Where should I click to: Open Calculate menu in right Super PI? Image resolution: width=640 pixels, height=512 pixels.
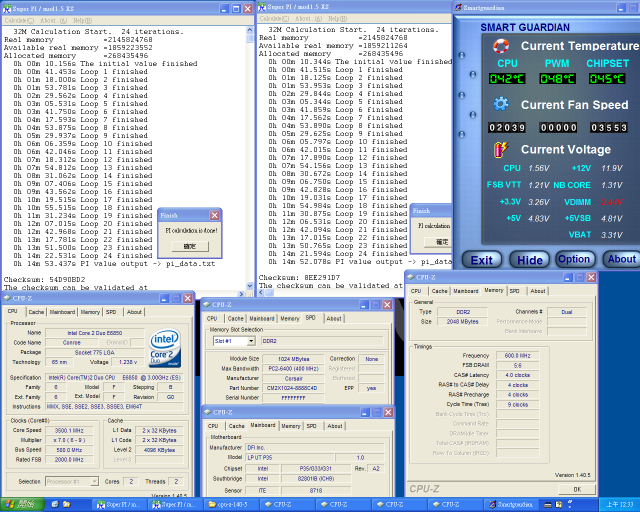[274, 18]
